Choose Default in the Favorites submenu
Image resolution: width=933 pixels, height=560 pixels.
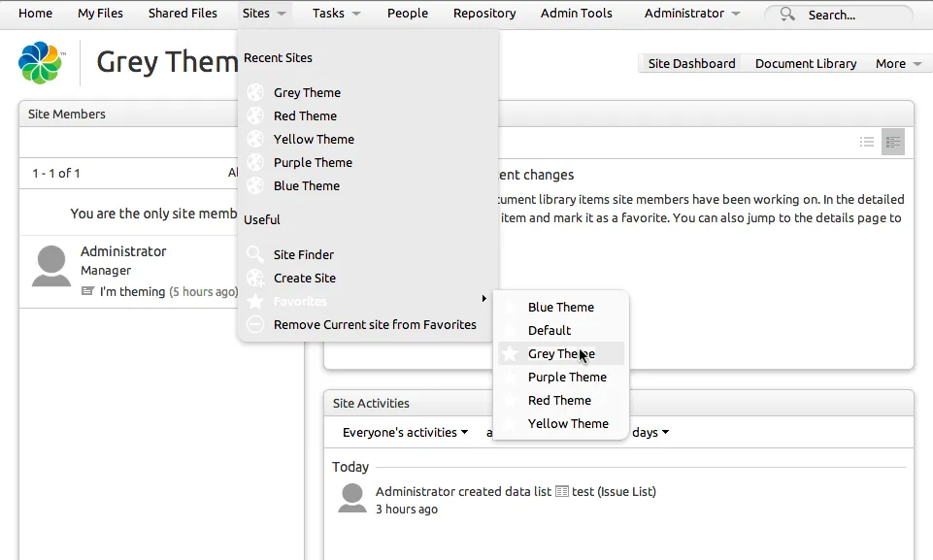[x=550, y=330]
